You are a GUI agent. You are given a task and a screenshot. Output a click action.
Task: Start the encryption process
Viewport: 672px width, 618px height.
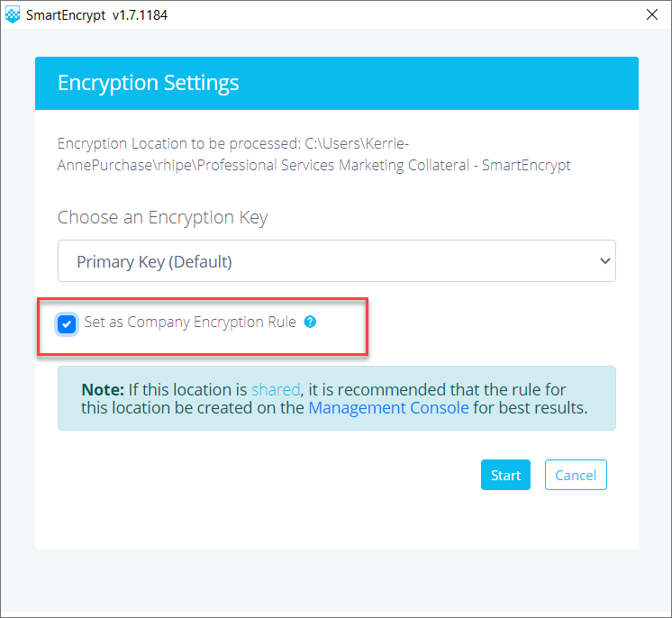[505, 475]
